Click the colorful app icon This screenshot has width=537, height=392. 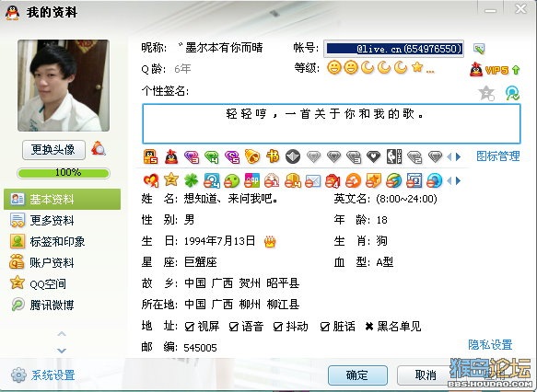252,180
